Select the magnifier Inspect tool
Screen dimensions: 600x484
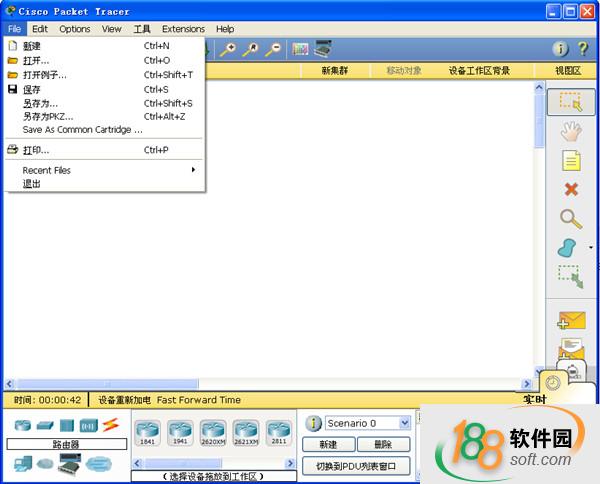[x=570, y=218]
